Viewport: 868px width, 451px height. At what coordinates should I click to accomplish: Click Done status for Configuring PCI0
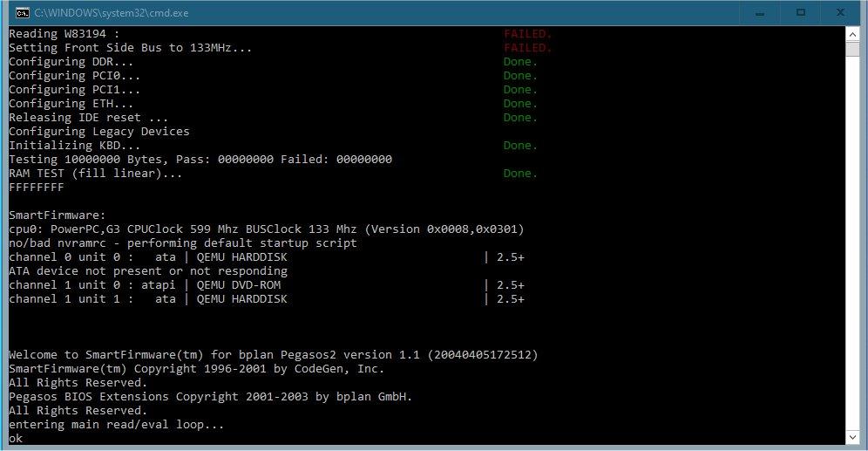tap(520, 75)
